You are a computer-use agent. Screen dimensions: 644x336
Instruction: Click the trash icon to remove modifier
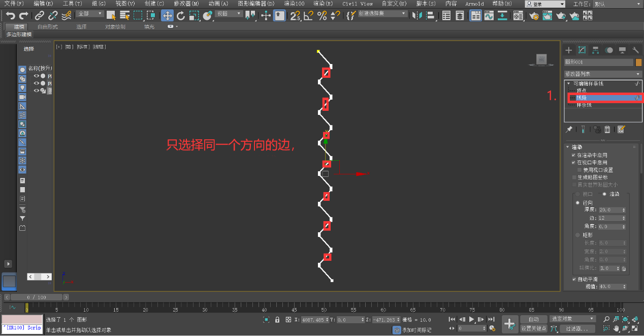(x=607, y=130)
